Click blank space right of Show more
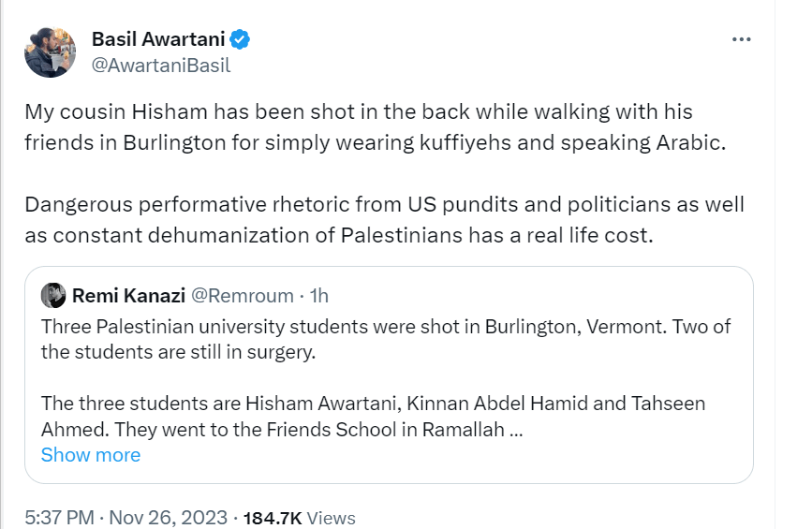This screenshot has height=529, width=812. point(421,455)
